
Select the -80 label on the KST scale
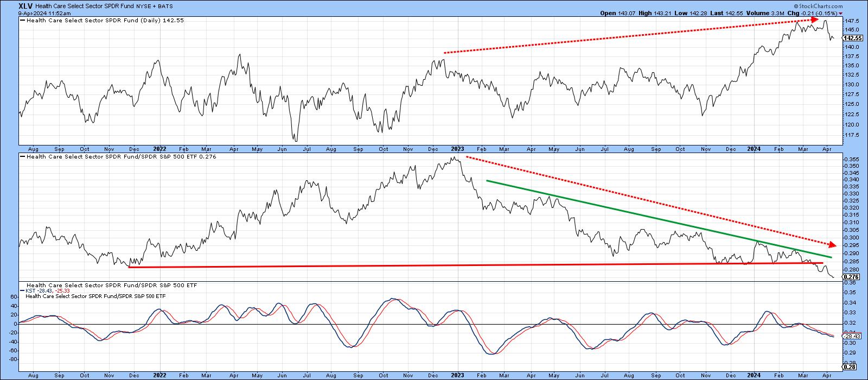13,359
